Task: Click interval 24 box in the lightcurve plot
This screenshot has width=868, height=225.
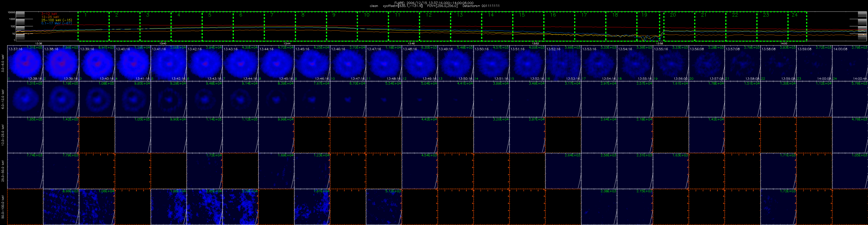Action: 797,26
